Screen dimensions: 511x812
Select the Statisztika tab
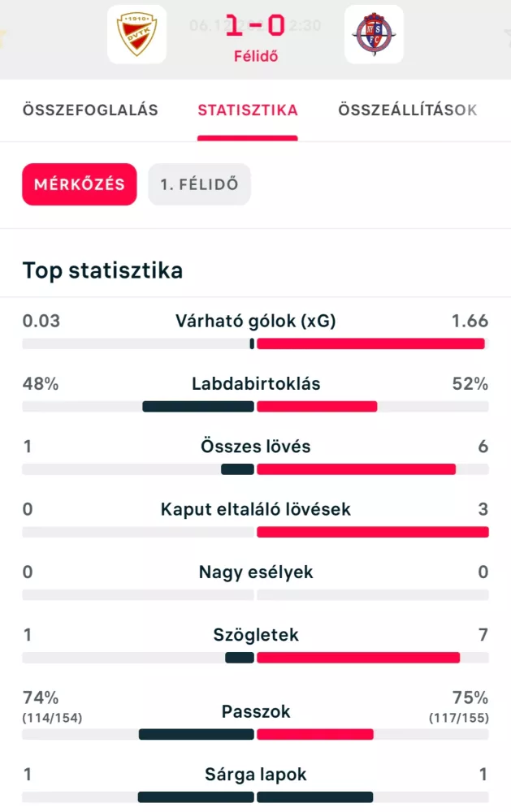click(x=248, y=110)
